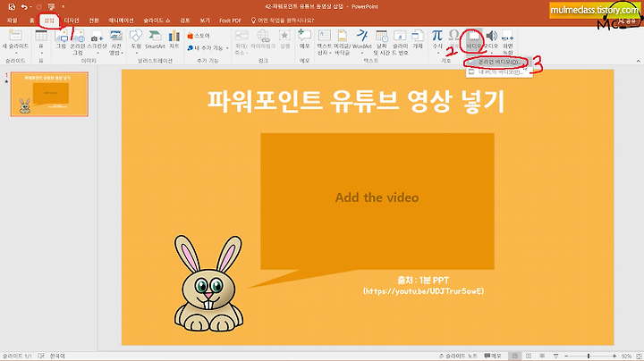The height and width of the screenshot is (361, 644).
Task: Click the Tell Me search box
Action: point(283,20)
